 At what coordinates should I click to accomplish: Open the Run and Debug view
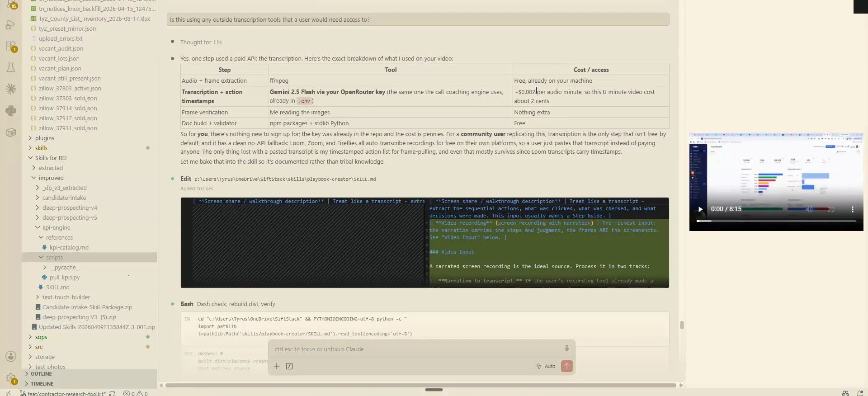(10, 25)
